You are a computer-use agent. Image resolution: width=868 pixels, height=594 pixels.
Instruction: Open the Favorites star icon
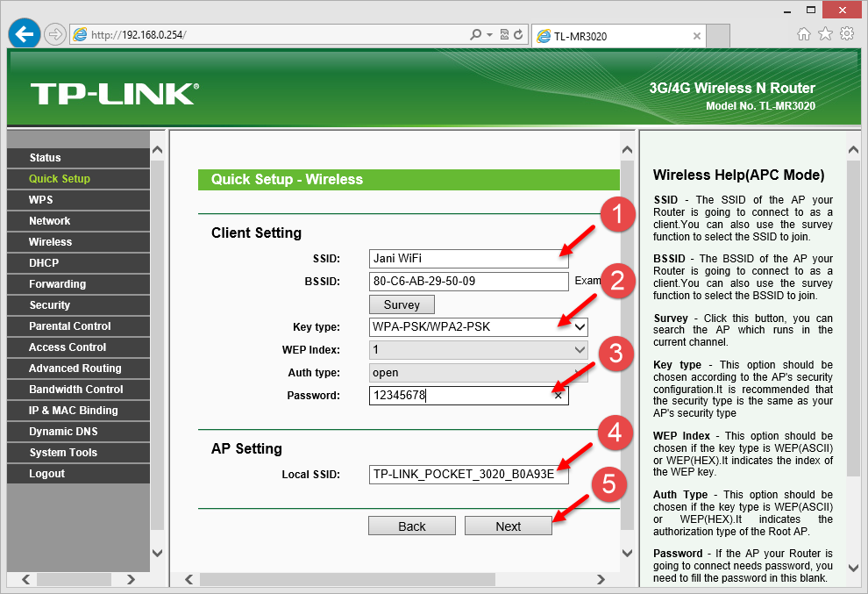825,34
